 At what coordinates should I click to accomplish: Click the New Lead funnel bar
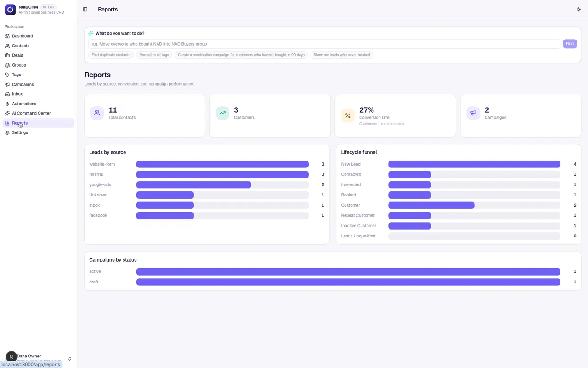pos(474,164)
